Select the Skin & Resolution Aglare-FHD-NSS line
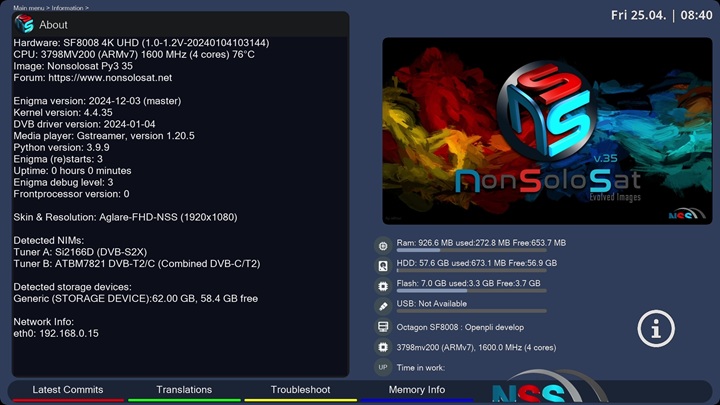This screenshot has width=720, height=405. (125, 217)
